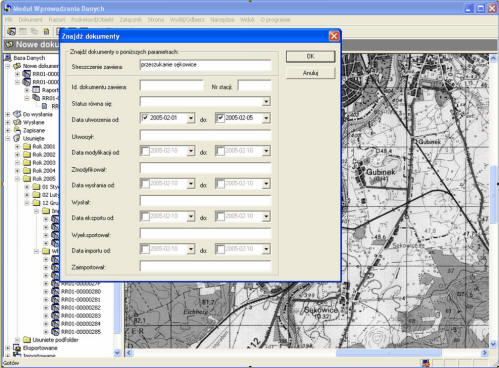
Task: Click the Streszczenie zawiera text field
Action: click(205, 65)
